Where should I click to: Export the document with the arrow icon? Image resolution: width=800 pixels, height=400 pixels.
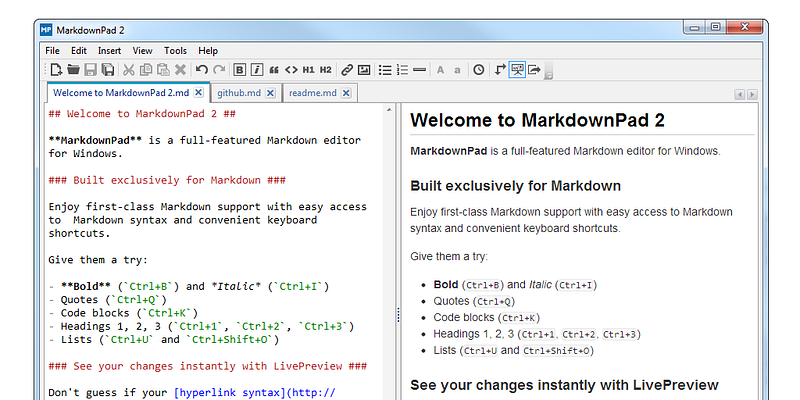click(x=534, y=70)
